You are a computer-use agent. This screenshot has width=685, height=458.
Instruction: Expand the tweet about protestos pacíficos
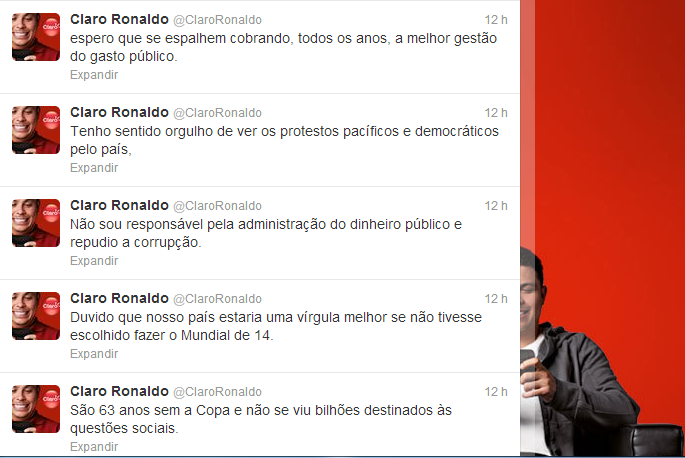[x=94, y=168]
